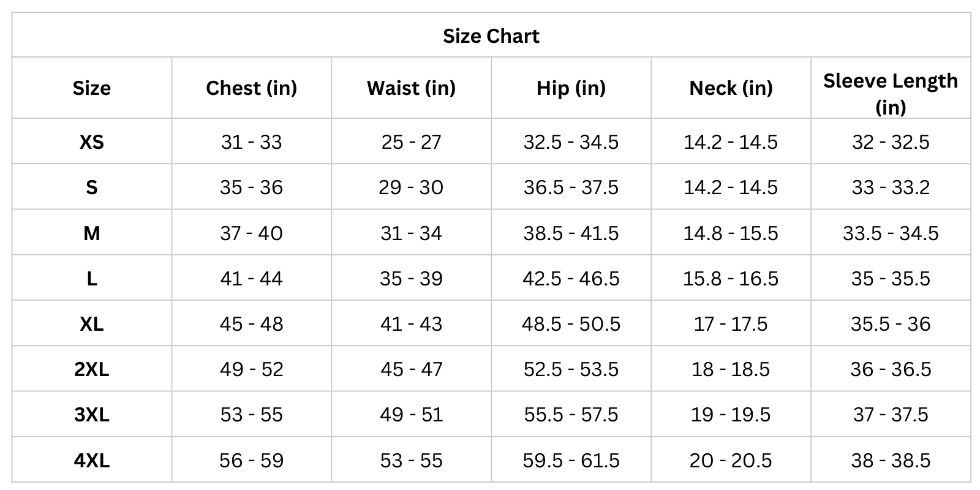
Task: Click the XS size row label
Action: 92,142
